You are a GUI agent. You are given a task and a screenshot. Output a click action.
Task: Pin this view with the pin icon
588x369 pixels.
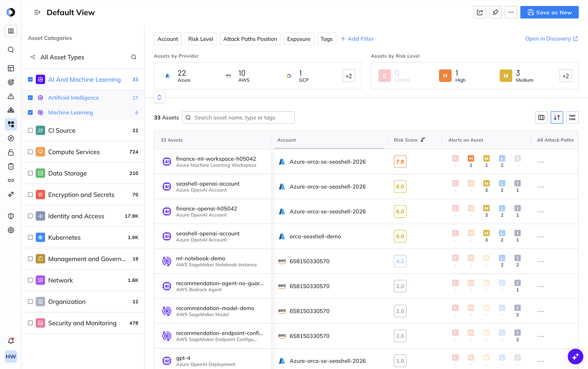(x=495, y=12)
